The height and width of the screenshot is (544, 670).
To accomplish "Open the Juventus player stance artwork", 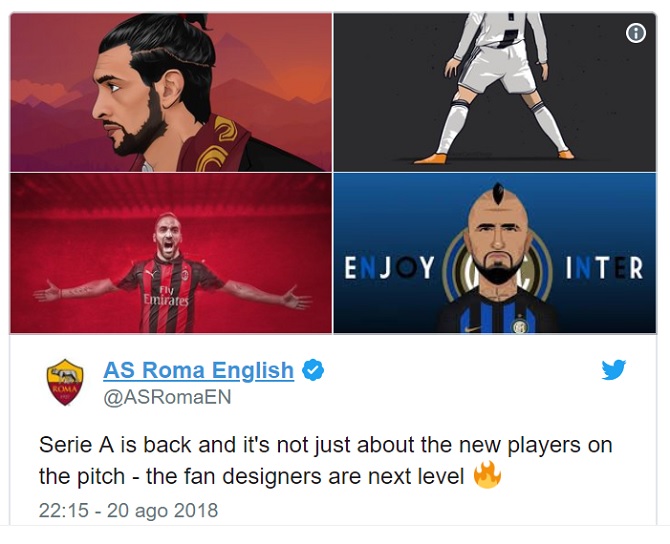I will click(x=494, y=92).
